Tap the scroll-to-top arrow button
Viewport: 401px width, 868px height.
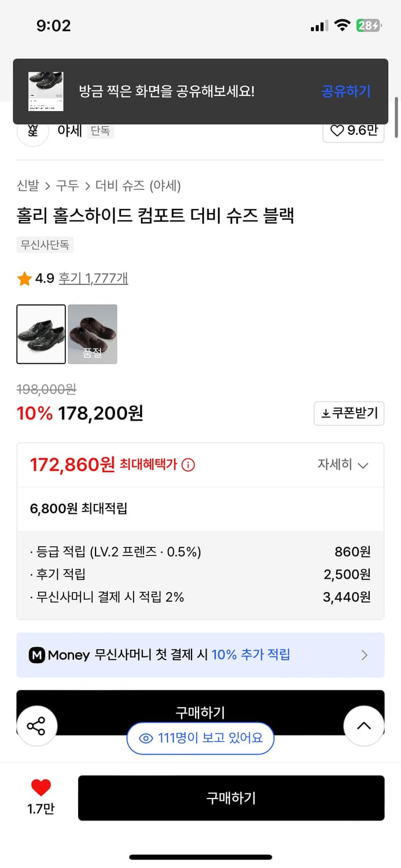(x=363, y=726)
